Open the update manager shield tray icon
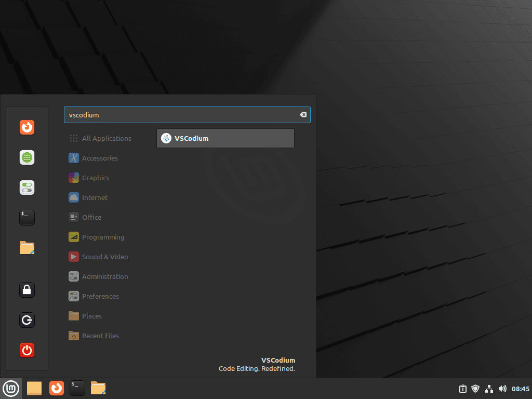 point(475,389)
